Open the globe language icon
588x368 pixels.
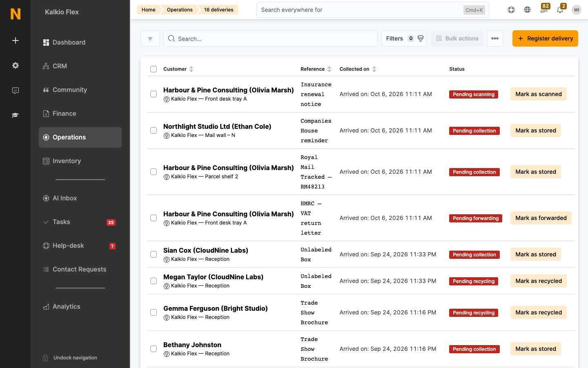tap(528, 10)
